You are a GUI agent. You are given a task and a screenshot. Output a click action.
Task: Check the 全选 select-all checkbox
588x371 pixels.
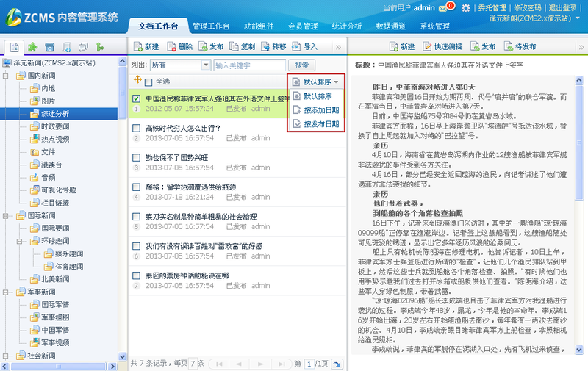(149, 82)
